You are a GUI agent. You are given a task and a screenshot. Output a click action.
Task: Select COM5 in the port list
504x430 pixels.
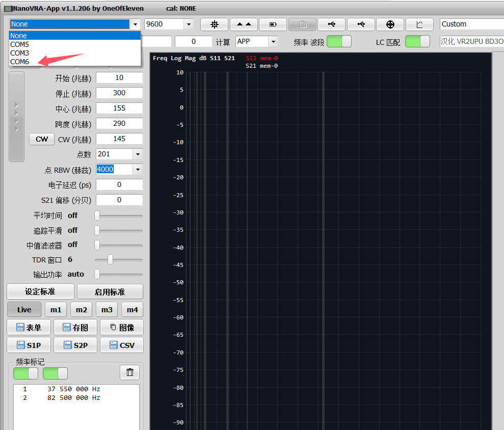click(x=75, y=44)
